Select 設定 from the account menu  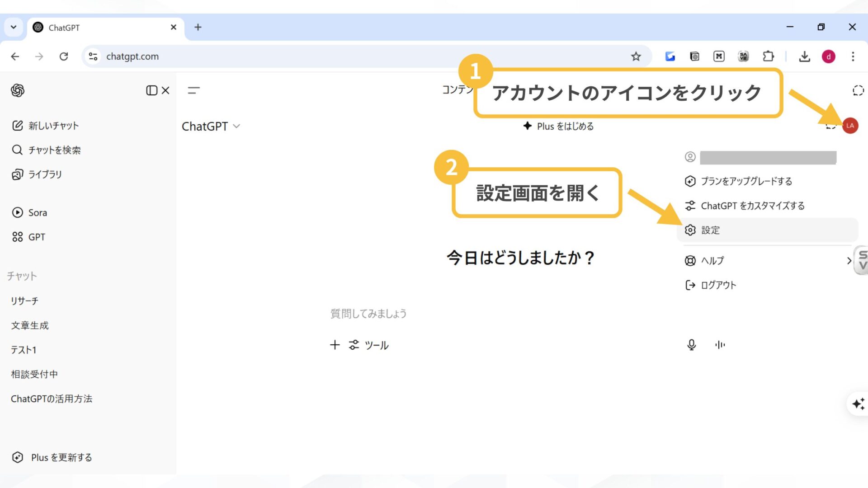(x=710, y=230)
